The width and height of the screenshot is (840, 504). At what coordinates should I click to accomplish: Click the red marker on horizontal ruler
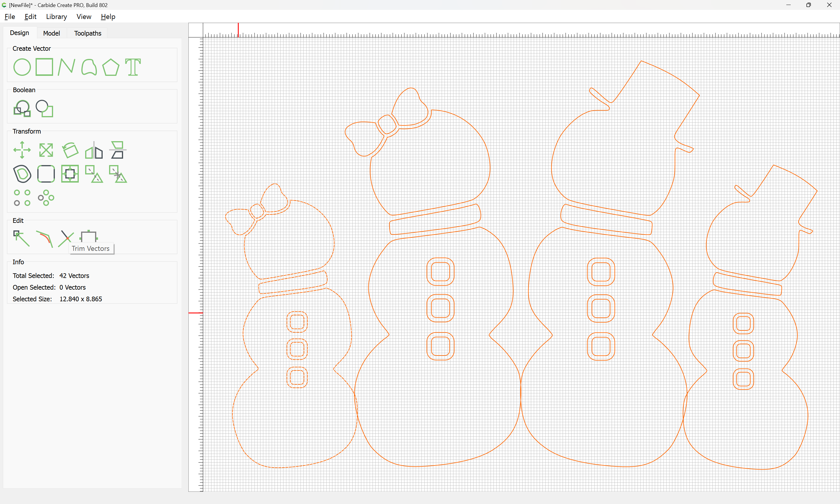[x=238, y=30]
